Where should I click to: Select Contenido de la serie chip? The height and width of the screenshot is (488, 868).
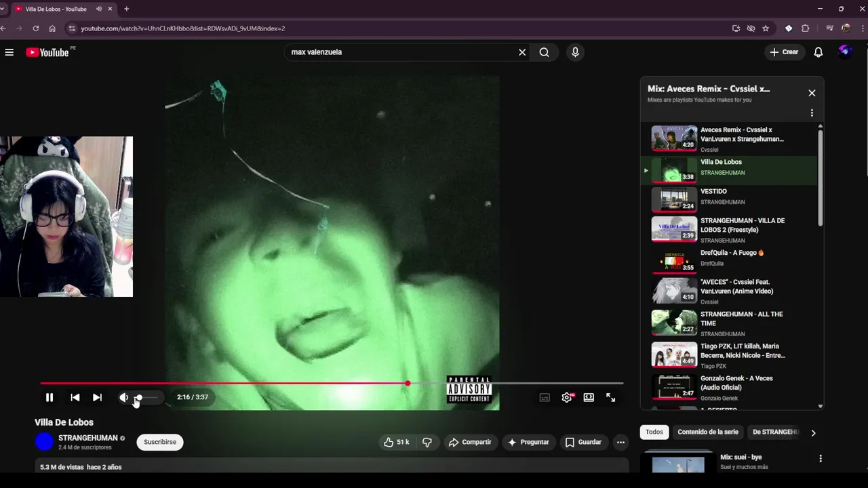point(708,432)
